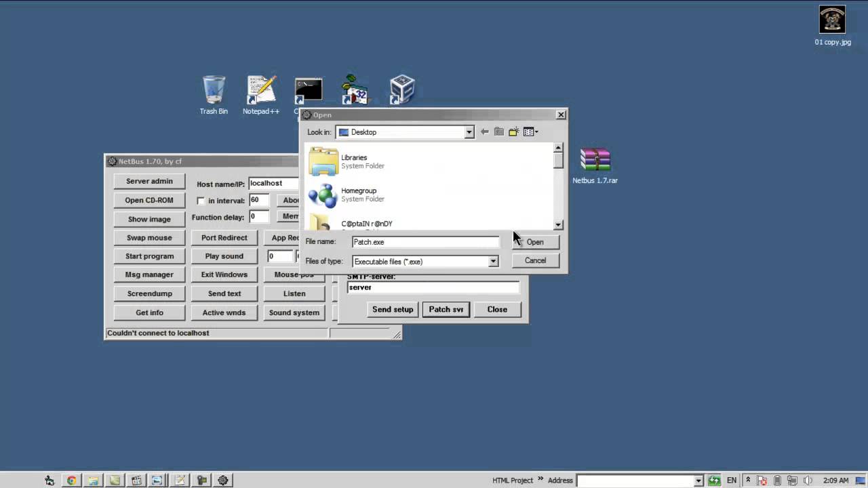This screenshot has width=868, height=488.
Task: Click the green Go icon beside Address bar
Action: pos(714,481)
